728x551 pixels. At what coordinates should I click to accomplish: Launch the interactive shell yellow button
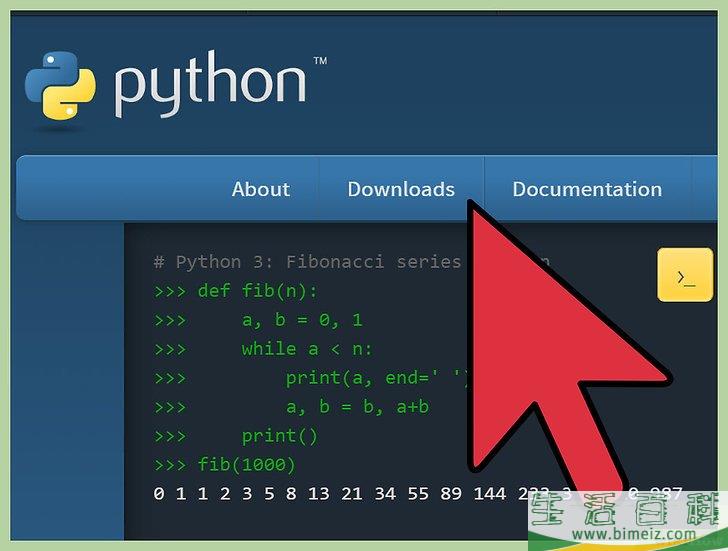pos(685,275)
